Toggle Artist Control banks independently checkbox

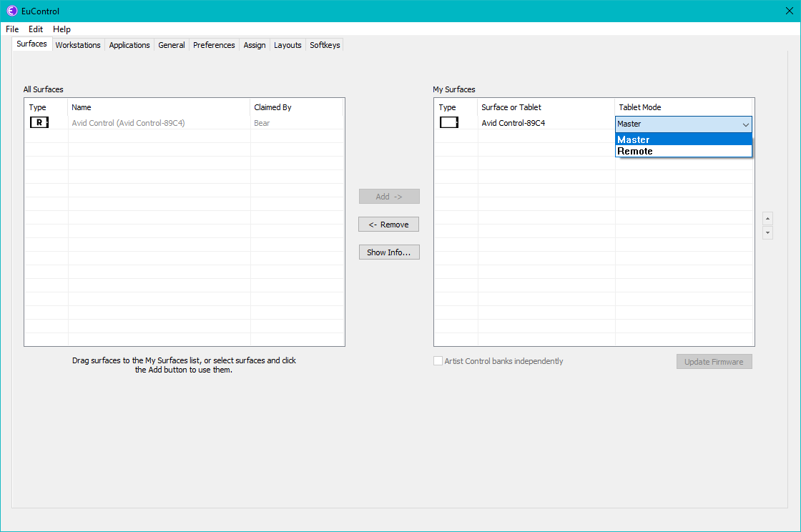click(438, 361)
